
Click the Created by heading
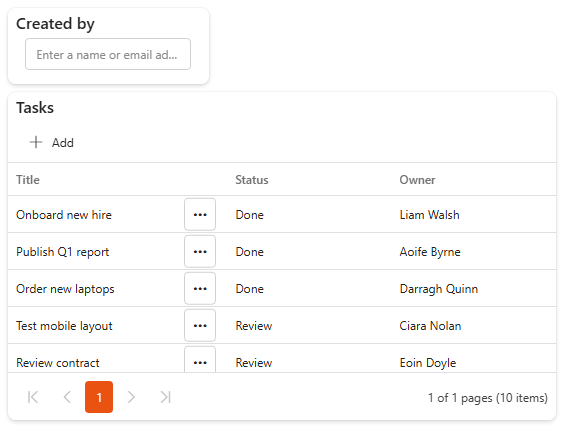click(55, 24)
